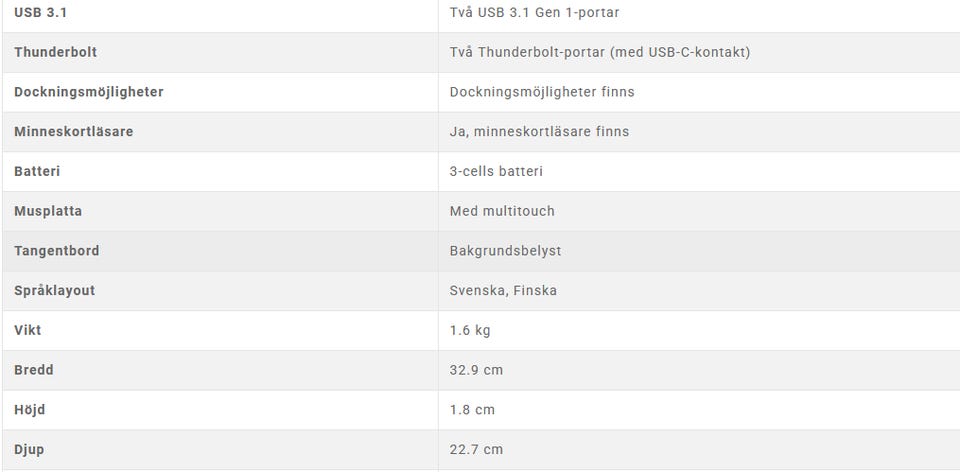Image resolution: width=960 pixels, height=472 pixels.
Task: Select the '32.9 cm' Bredd value
Action: [476, 370]
